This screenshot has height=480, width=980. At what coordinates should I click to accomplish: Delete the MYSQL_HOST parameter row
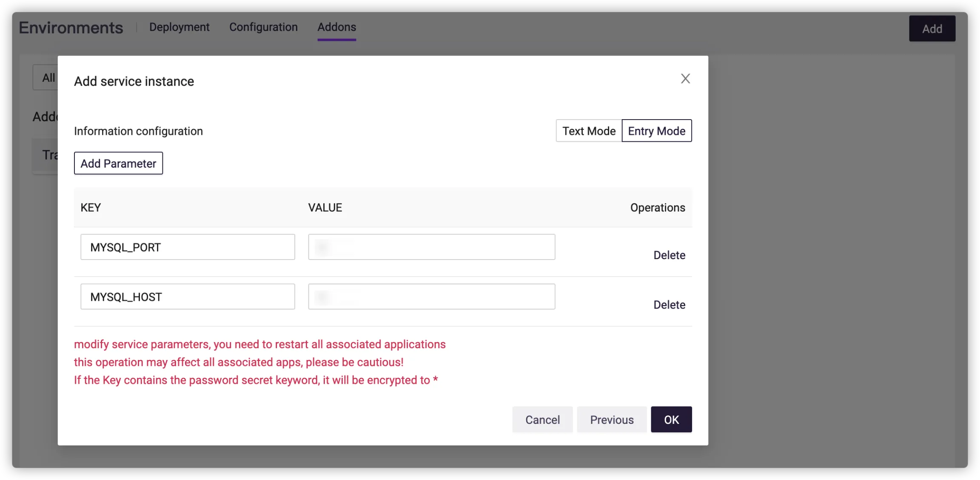(x=669, y=305)
